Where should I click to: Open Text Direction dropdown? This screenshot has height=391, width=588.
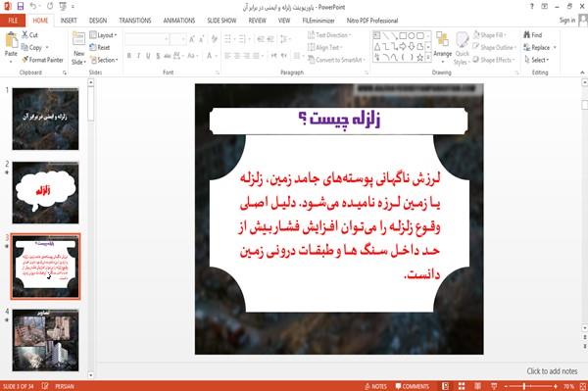click(329, 35)
